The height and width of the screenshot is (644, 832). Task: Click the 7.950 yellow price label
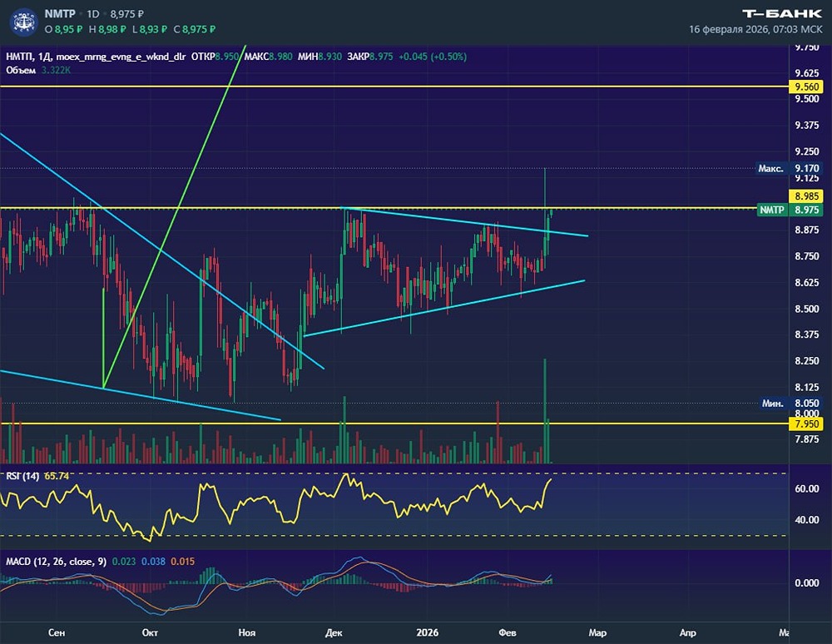tap(806, 424)
